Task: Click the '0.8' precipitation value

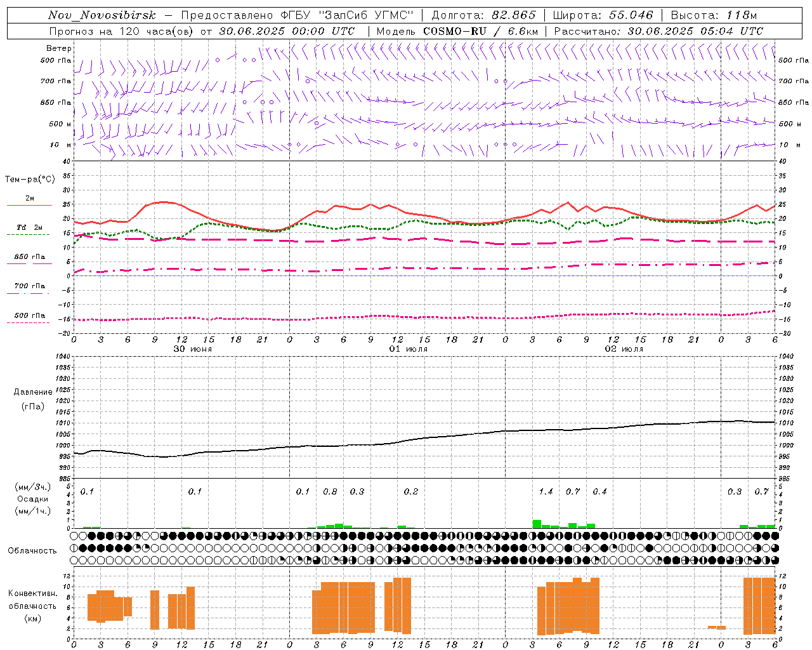Action: pyautogui.click(x=330, y=491)
